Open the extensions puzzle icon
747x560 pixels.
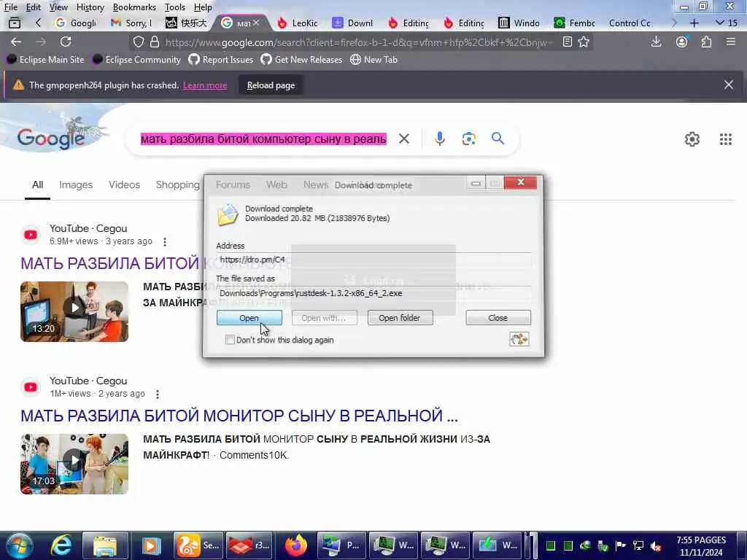(x=706, y=42)
